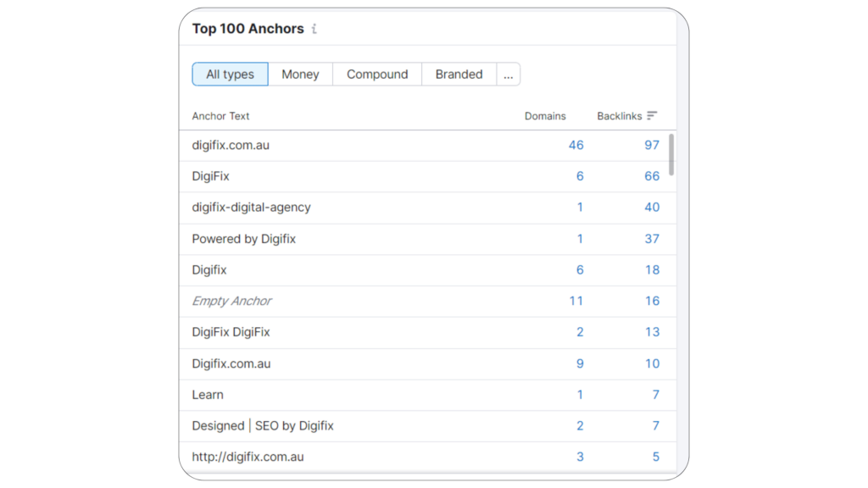Select the All types tab
This screenshot has width=868, height=488.
pos(230,75)
